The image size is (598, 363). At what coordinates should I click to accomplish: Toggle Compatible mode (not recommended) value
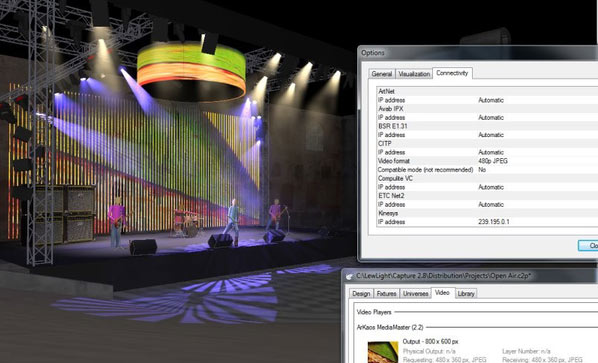click(482, 170)
